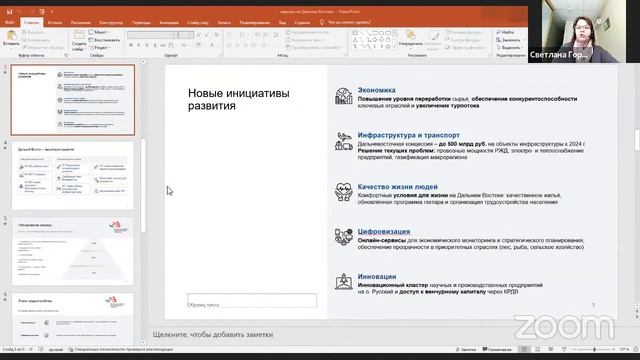Click the increase font size icon
The width and height of the screenshot is (640, 360).
pos(199,35)
